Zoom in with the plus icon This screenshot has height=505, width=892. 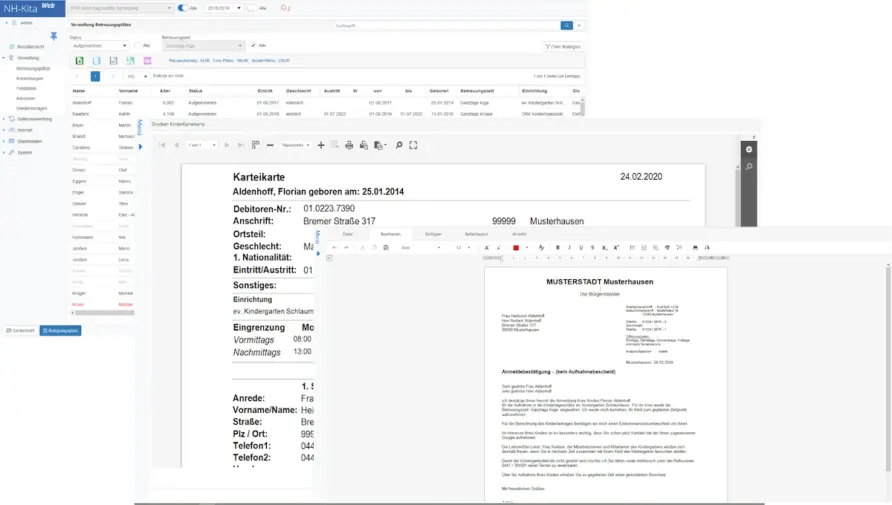pyautogui.click(x=320, y=145)
